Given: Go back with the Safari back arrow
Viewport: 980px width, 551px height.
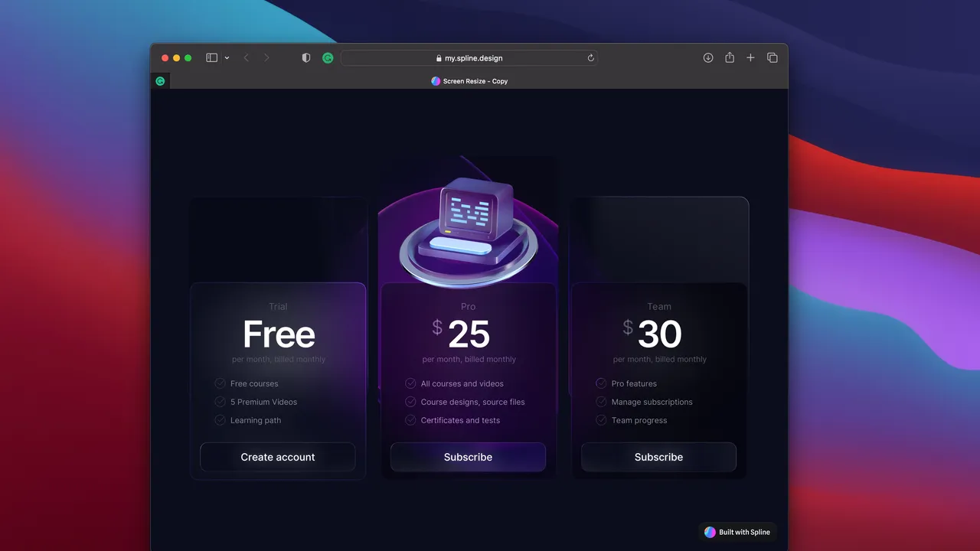Looking at the screenshot, I should (246, 58).
